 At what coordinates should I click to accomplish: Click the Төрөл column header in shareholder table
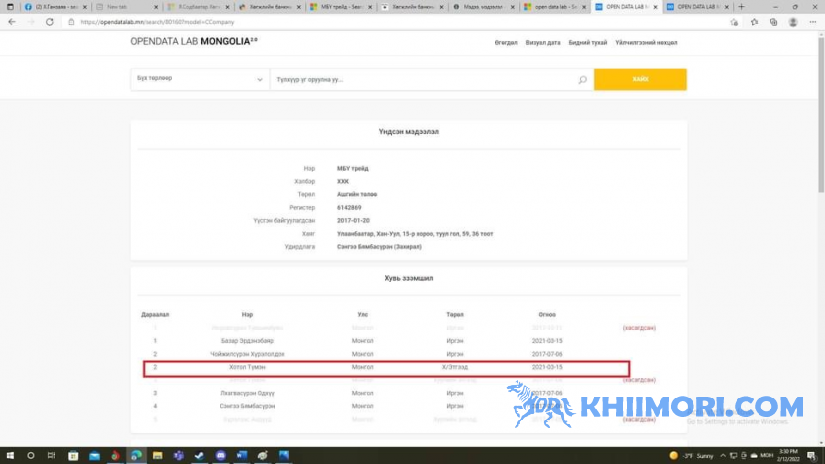455,315
